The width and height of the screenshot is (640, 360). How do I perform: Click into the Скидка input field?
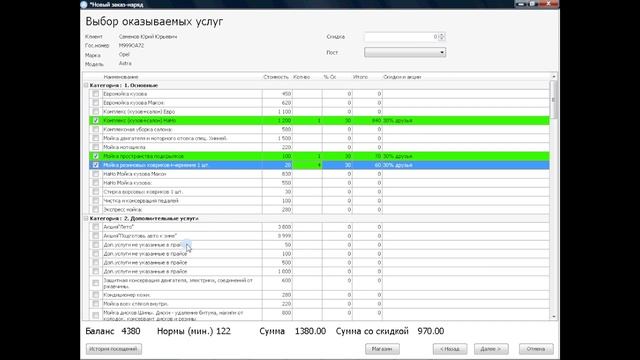click(401, 37)
